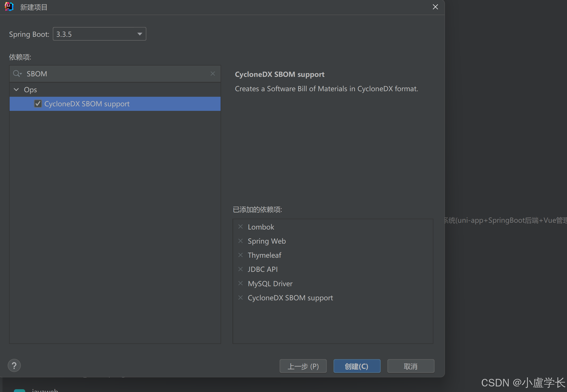567x392 pixels.
Task: Go back with 上一步 (P) button
Action: [303, 366]
